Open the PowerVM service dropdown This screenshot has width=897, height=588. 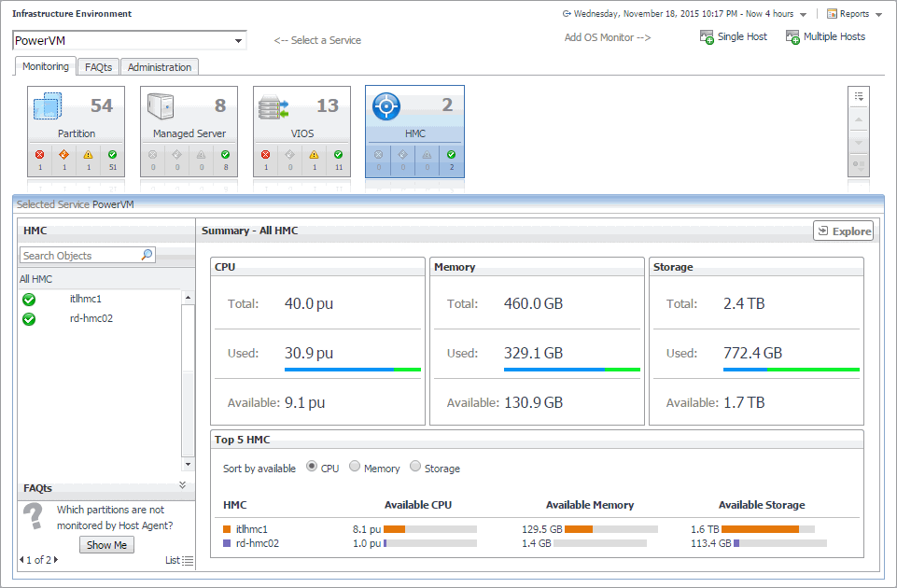coord(239,41)
